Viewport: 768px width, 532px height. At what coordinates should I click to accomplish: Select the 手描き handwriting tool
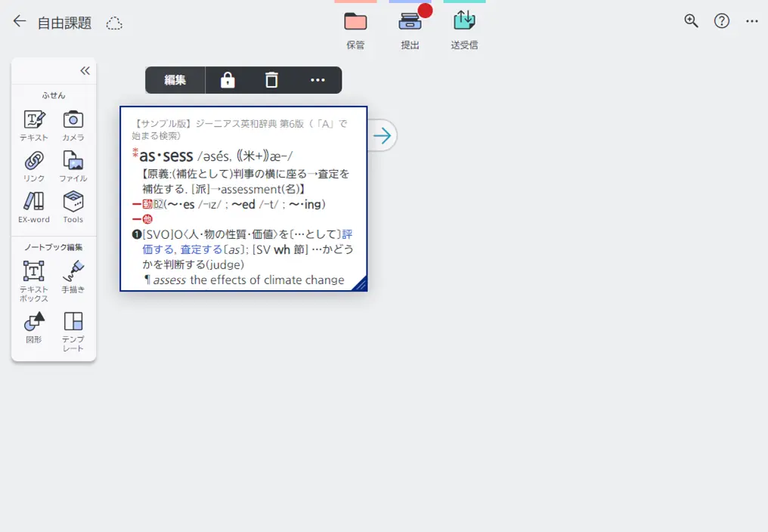click(x=73, y=276)
